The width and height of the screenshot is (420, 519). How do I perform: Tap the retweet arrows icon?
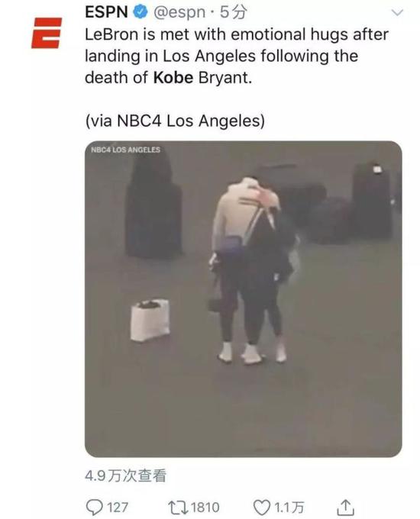(x=178, y=507)
